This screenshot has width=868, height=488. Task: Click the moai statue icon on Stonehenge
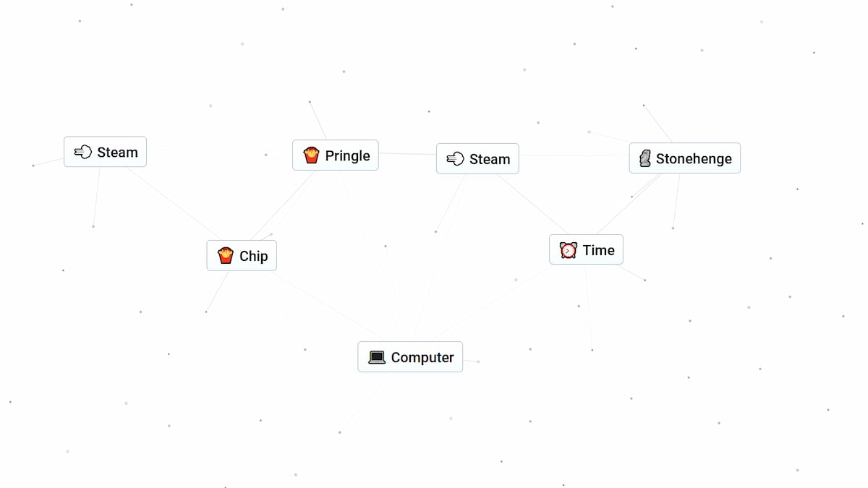coord(644,158)
